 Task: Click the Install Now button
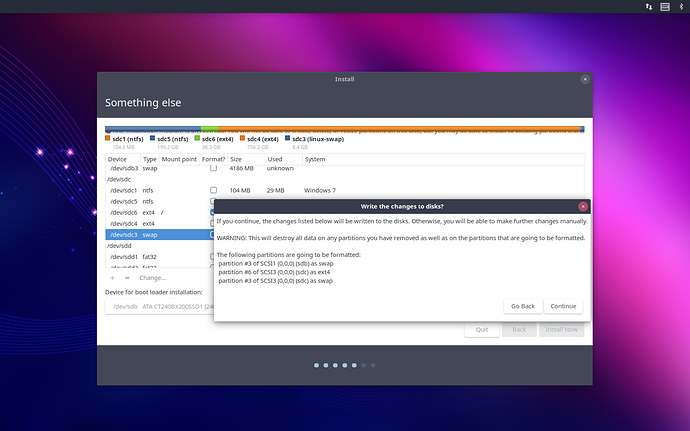coord(562,329)
